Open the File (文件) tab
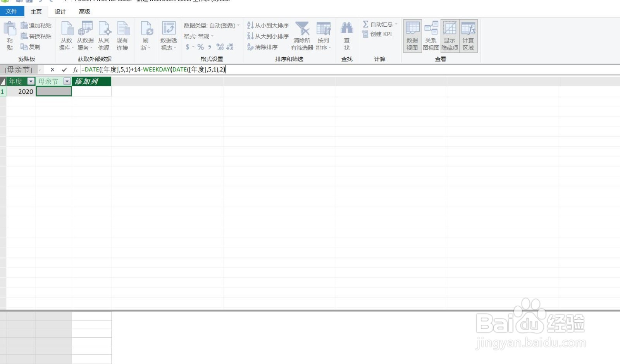Image resolution: width=620 pixels, height=364 pixels. 12,11
